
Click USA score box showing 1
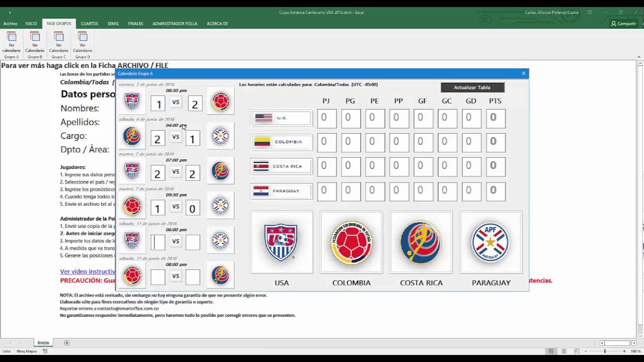(158, 104)
